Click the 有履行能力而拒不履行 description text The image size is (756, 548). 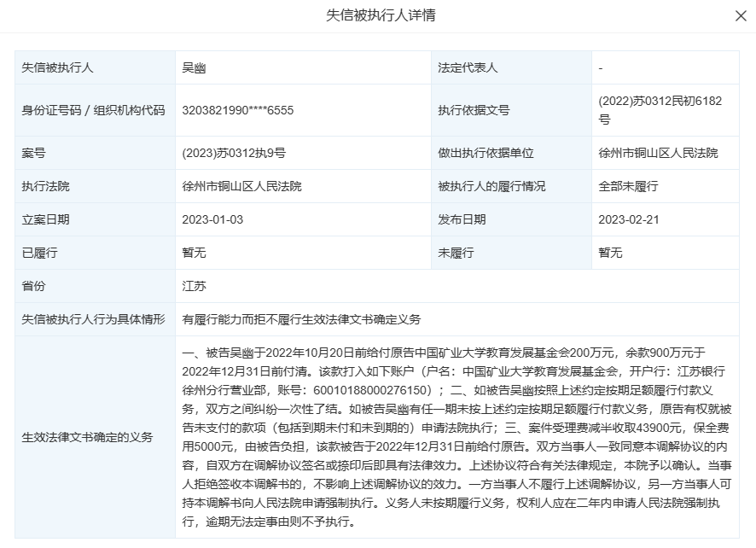(301, 319)
